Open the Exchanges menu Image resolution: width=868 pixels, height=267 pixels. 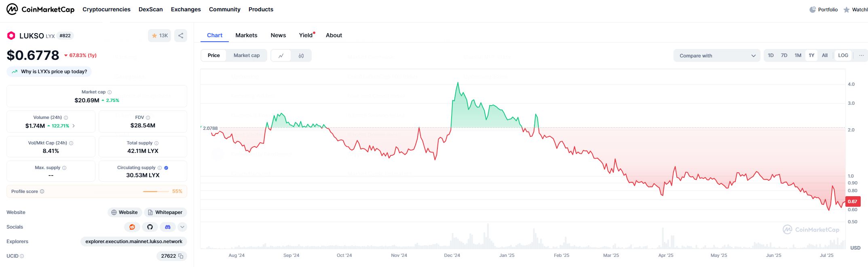pyautogui.click(x=186, y=9)
